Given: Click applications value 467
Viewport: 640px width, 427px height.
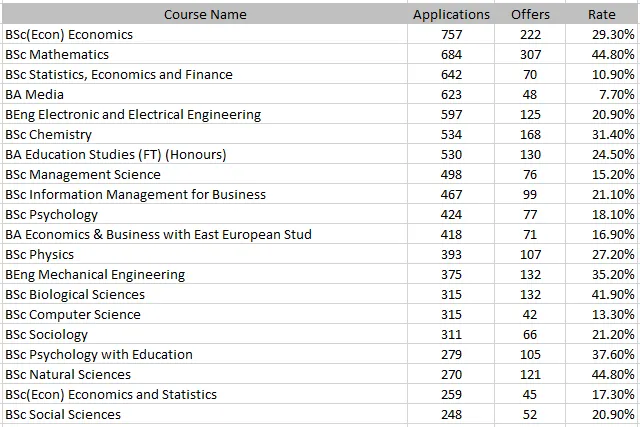Looking at the screenshot, I should [x=451, y=194].
